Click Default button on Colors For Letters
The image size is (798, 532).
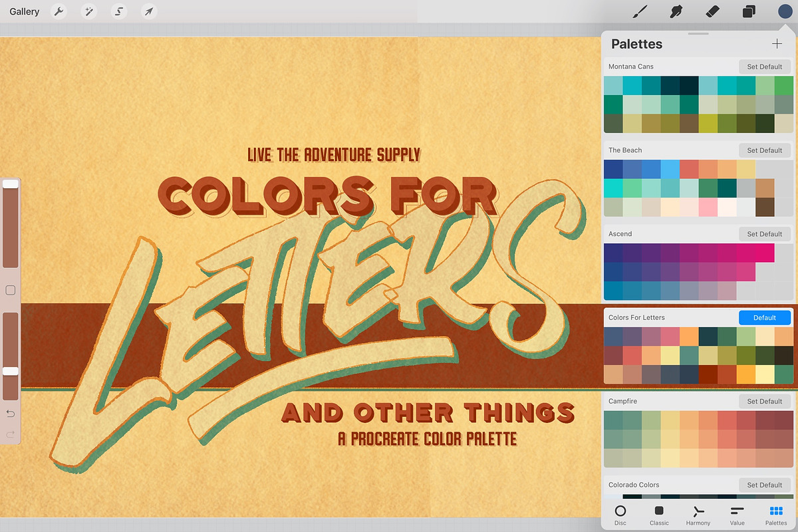[x=765, y=317]
